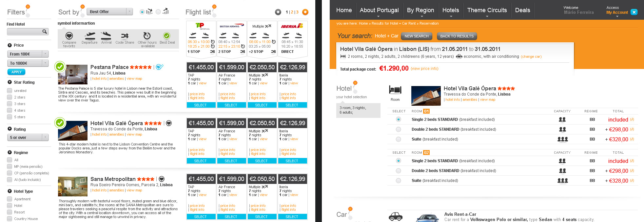
Task: Open the Best Offer sort dropdown
Action: tap(129, 12)
